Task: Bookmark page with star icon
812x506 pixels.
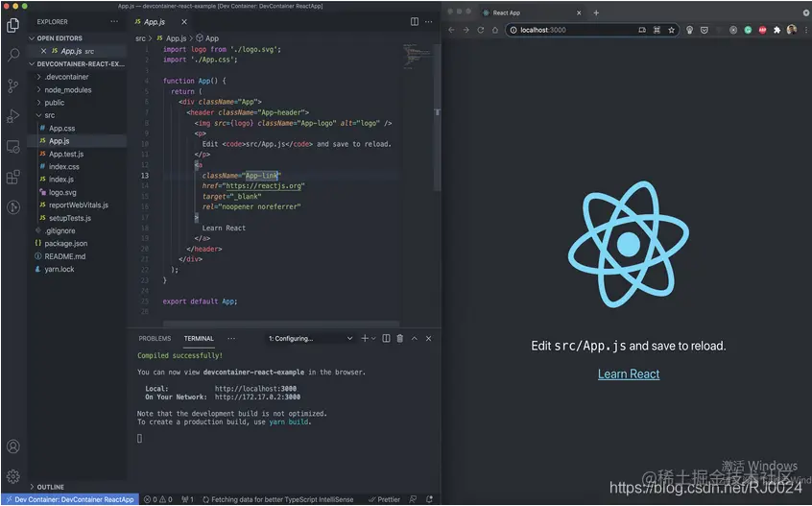Action: coord(672,30)
